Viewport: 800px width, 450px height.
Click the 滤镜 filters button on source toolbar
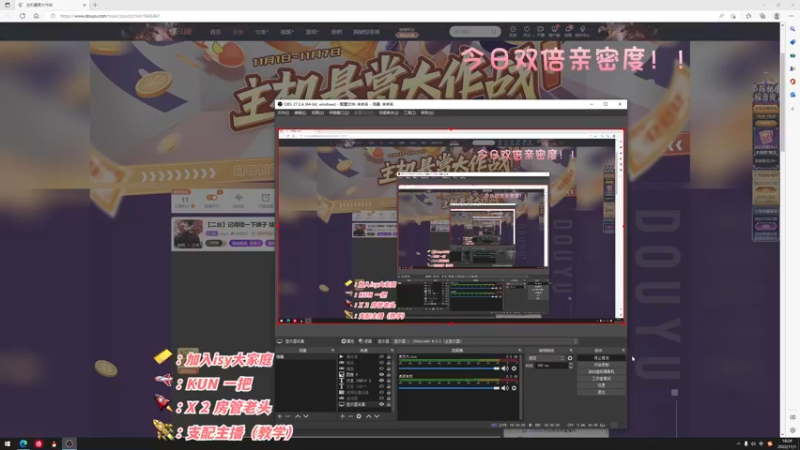(365, 341)
